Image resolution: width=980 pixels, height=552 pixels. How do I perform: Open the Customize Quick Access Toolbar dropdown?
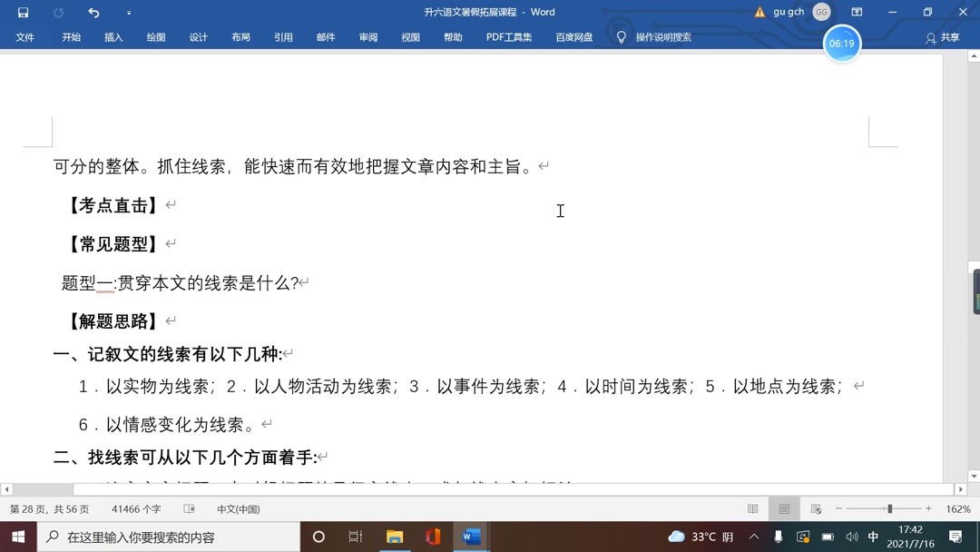point(128,12)
